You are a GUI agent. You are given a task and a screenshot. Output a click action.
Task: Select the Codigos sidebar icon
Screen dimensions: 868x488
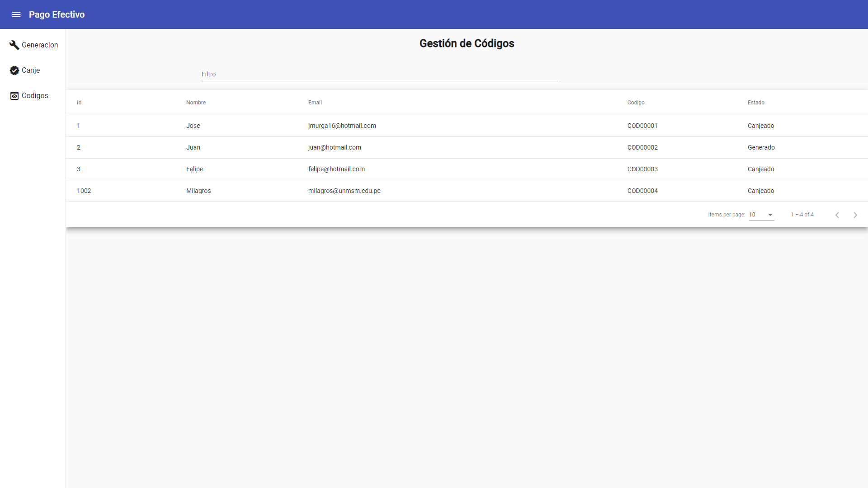click(x=14, y=95)
